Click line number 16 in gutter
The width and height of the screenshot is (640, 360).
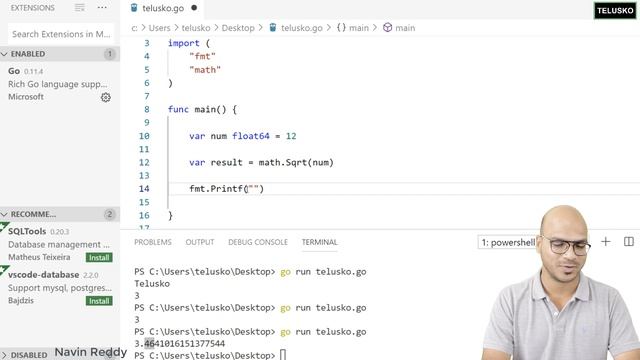pos(144,215)
